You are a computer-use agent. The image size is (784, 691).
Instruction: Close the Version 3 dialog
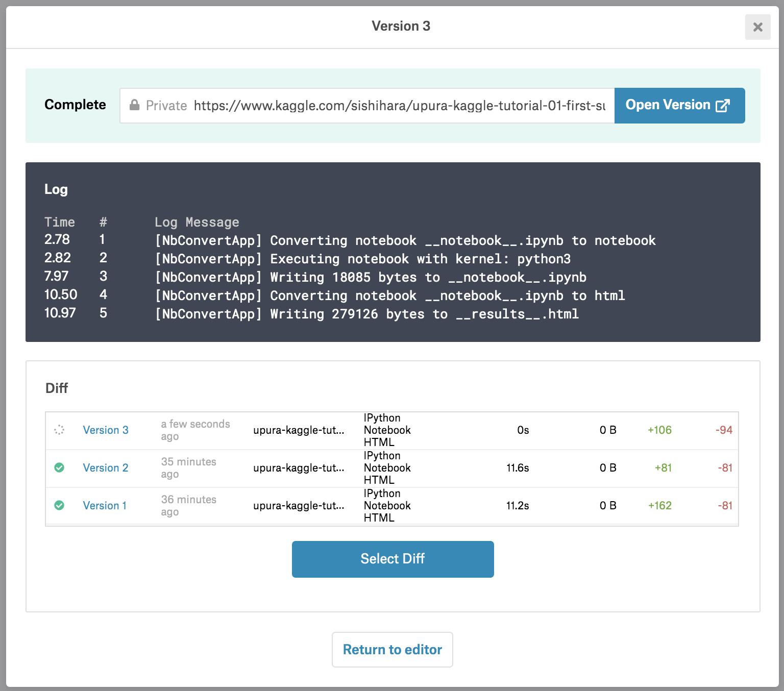point(757,27)
